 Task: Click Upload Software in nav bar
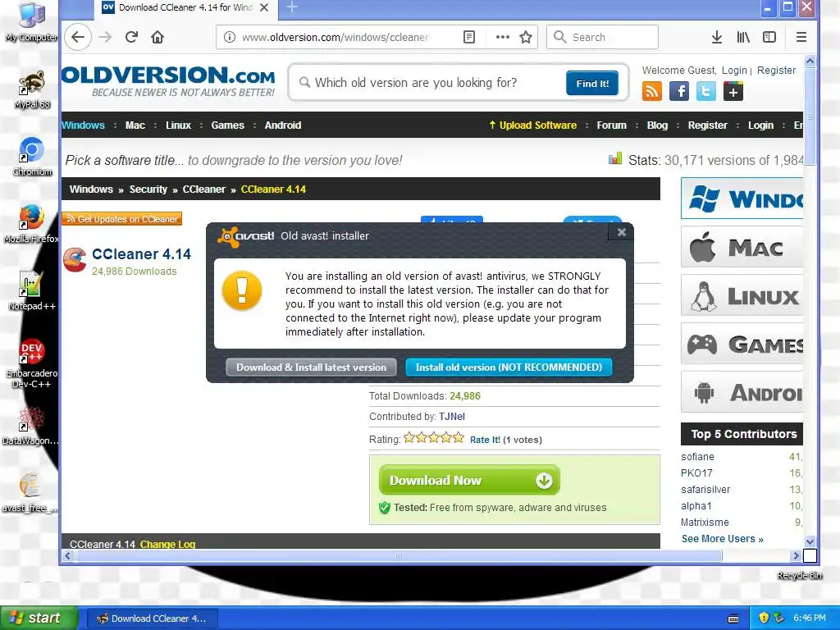tap(533, 126)
